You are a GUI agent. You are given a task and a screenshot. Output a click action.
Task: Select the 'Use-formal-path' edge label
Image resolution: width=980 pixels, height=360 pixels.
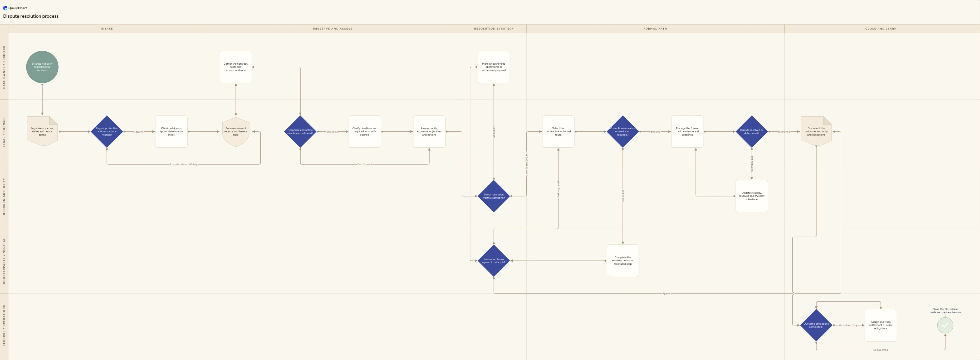tap(527, 164)
